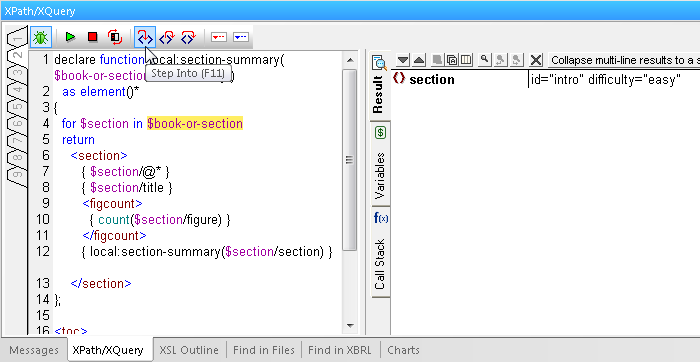This screenshot has width=700, height=362.
Task: Stop debugging with red square button
Action: click(x=92, y=37)
